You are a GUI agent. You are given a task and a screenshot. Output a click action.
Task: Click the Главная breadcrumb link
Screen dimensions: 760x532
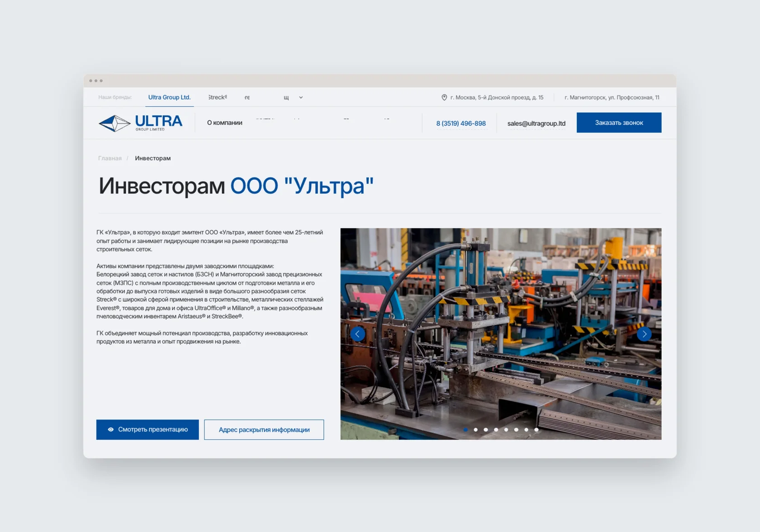point(110,158)
